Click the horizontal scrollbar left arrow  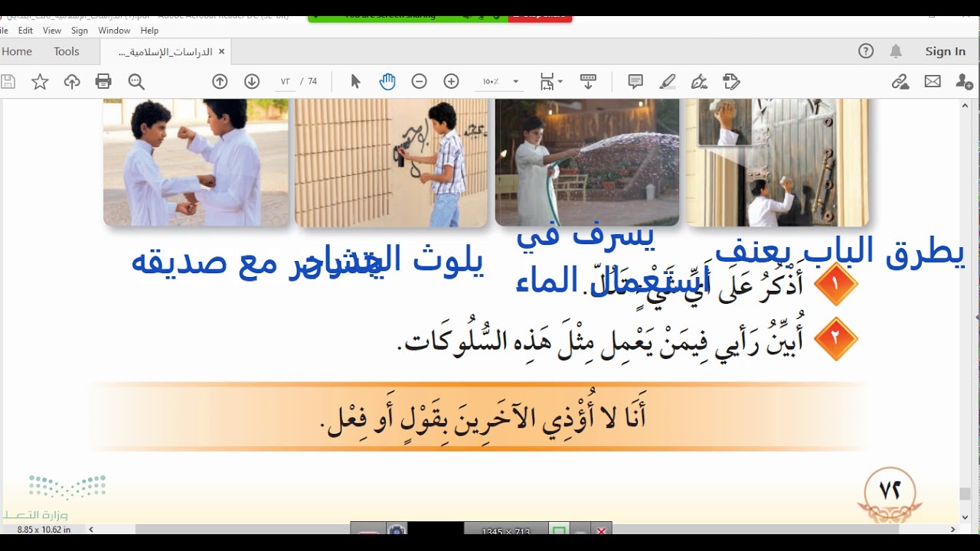coord(91,529)
